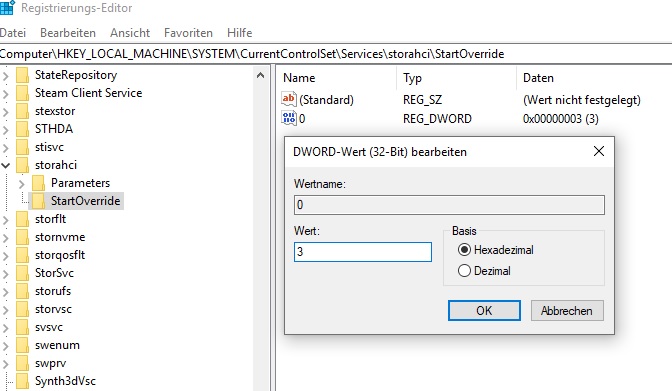This screenshot has height=391, width=672.
Task: Click the StorSvc folder icon
Action: 22,273
